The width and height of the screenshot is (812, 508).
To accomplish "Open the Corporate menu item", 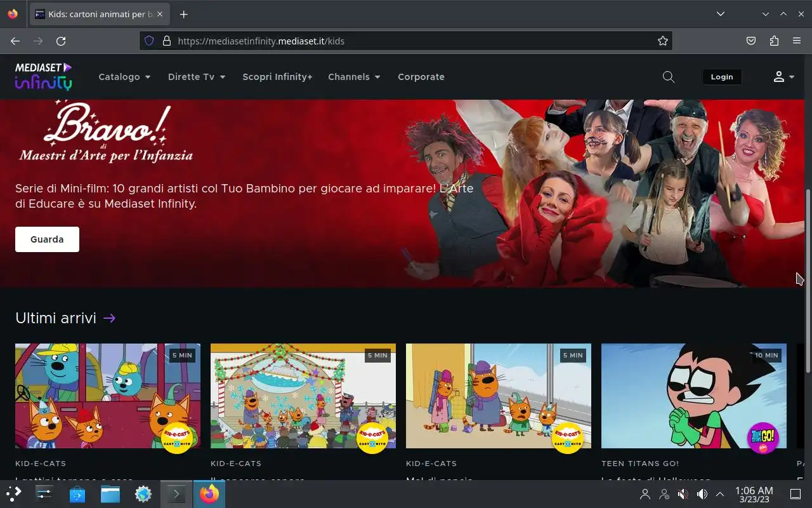I will 421,77.
